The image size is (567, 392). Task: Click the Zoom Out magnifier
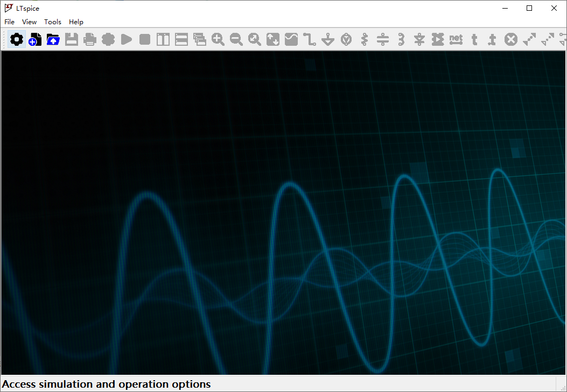coord(236,39)
